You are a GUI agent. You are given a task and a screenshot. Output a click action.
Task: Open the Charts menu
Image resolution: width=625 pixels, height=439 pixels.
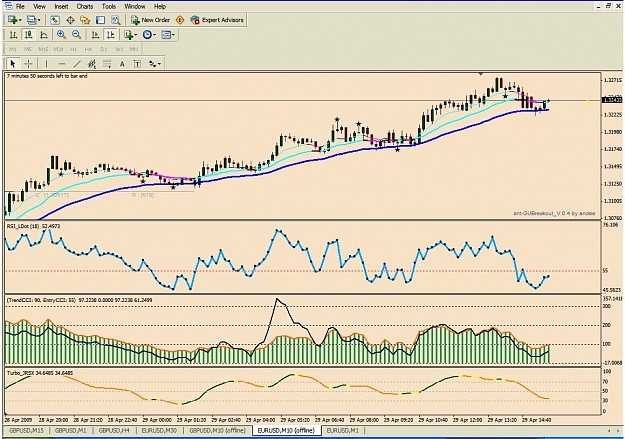click(x=85, y=6)
